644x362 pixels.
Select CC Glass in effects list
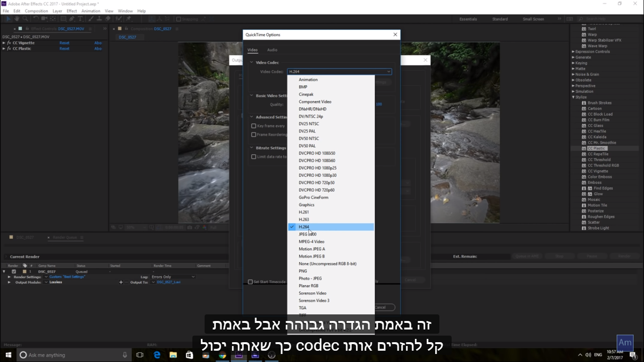(x=595, y=126)
